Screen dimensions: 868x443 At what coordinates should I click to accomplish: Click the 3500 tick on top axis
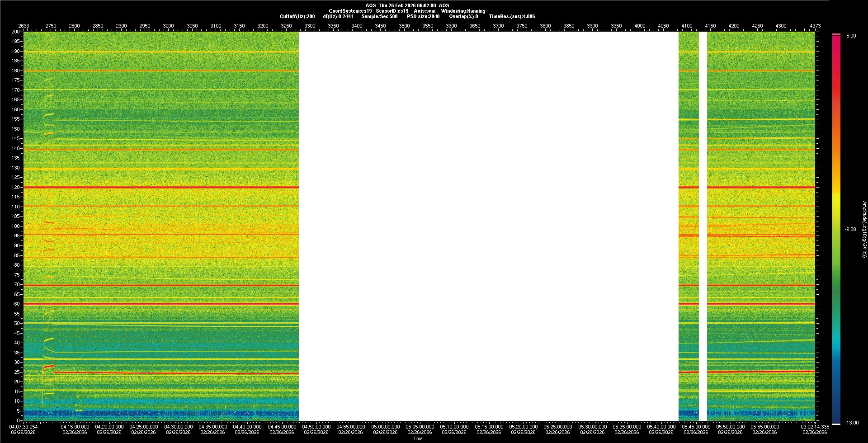pyautogui.click(x=404, y=26)
